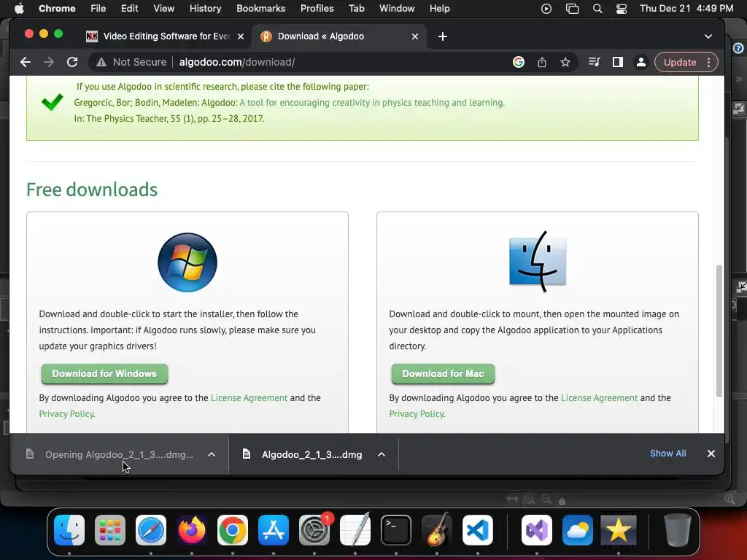Click Show All downloads
Viewport: 747px width, 560px height.
point(668,454)
